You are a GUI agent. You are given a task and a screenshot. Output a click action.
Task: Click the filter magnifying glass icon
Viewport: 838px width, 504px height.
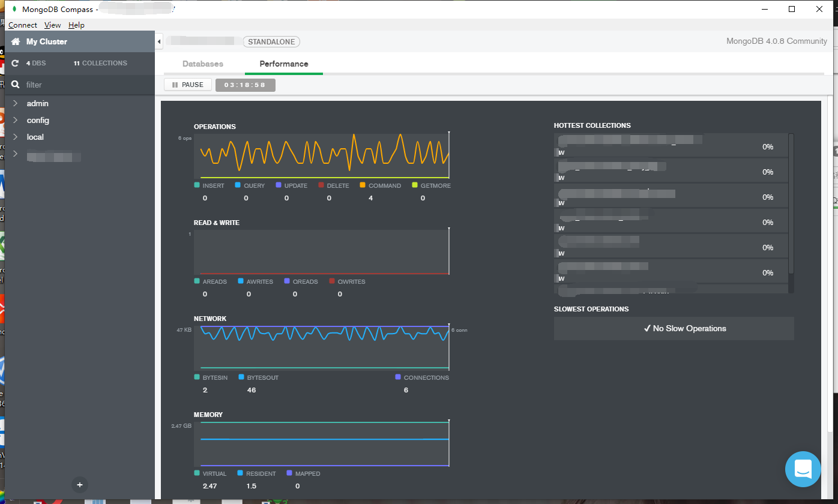tap(15, 85)
